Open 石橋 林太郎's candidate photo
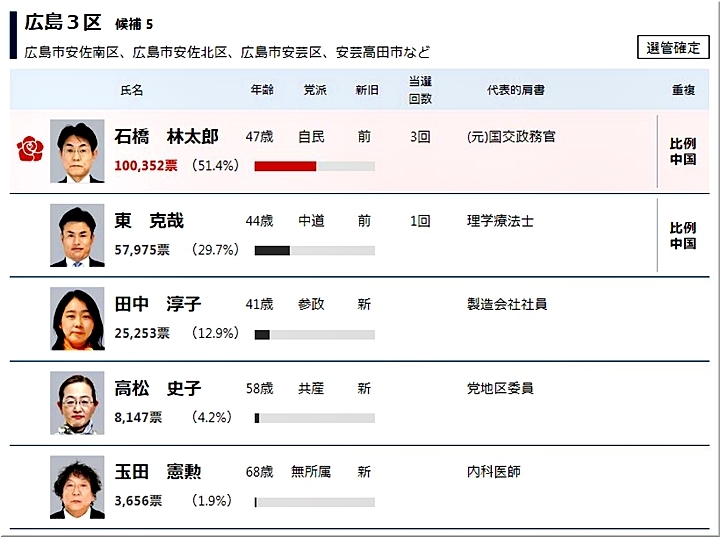The height and width of the screenshot is (537, 720). pos(77,151)
